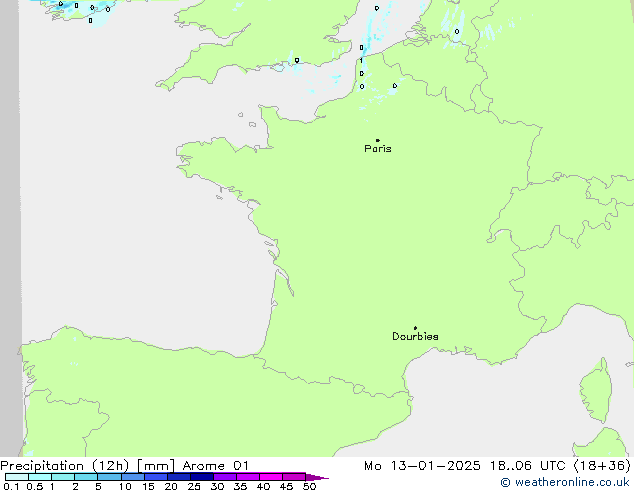634x490 pixels.
Task: Click the 'Precipitation (12h) [mm]' title text
Action: click(x=87, y=466)
